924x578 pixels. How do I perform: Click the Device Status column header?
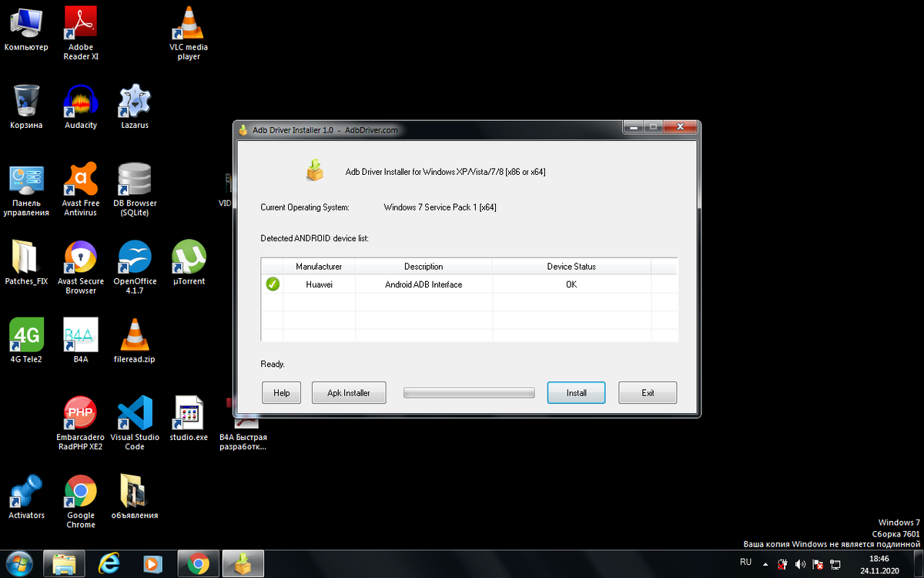point(571,266)
